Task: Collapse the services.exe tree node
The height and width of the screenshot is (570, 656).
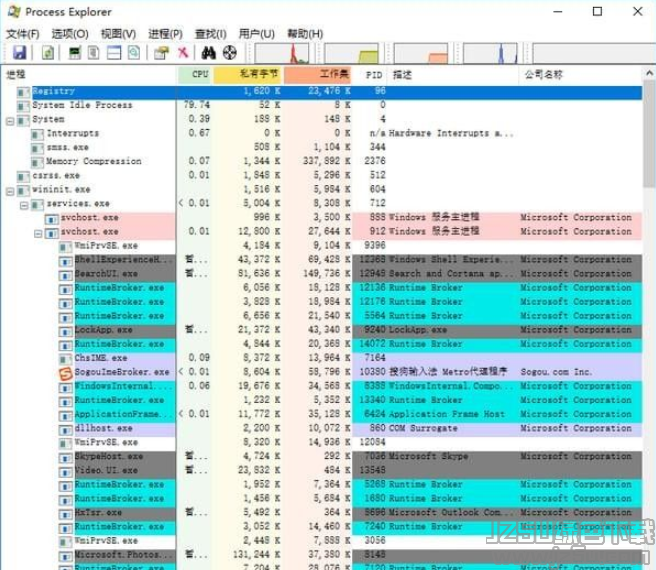Action: point(24,205)
